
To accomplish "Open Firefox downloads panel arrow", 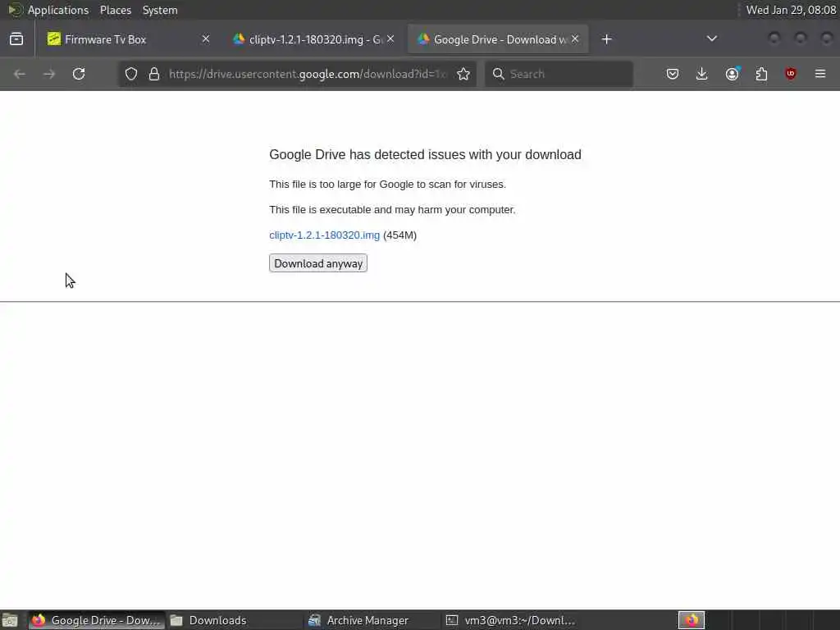I will tap(702, 74).
